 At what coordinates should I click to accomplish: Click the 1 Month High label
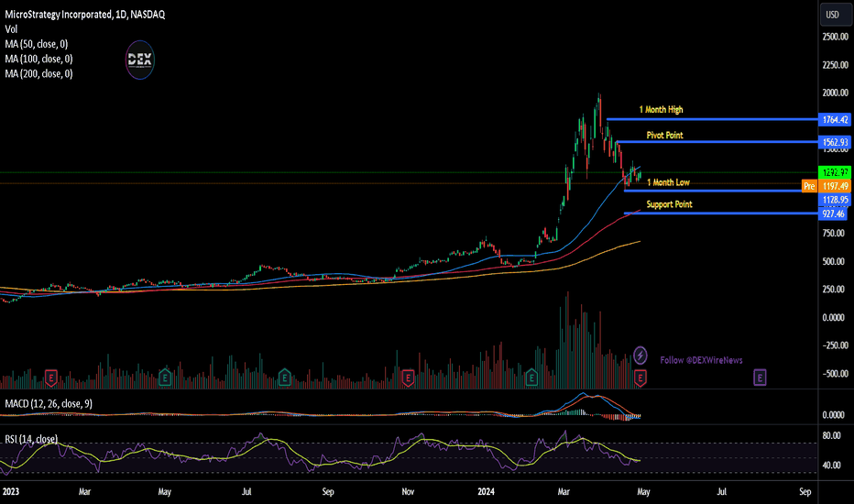tap(661, 110)
